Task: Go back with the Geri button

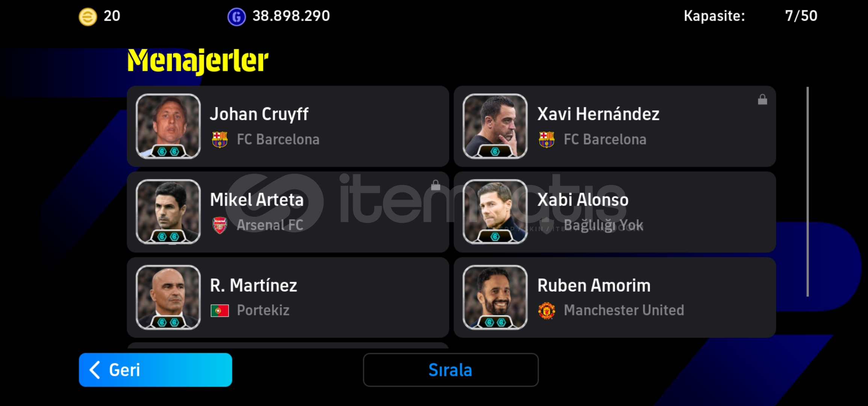Action: pos(156,370)
